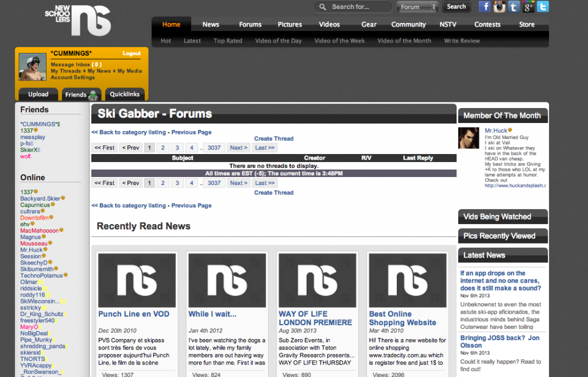This screenshot has width=588, height=377.
Task: Open the Twitter social icon
Action: pyautogui.click(x=543, y=7)
